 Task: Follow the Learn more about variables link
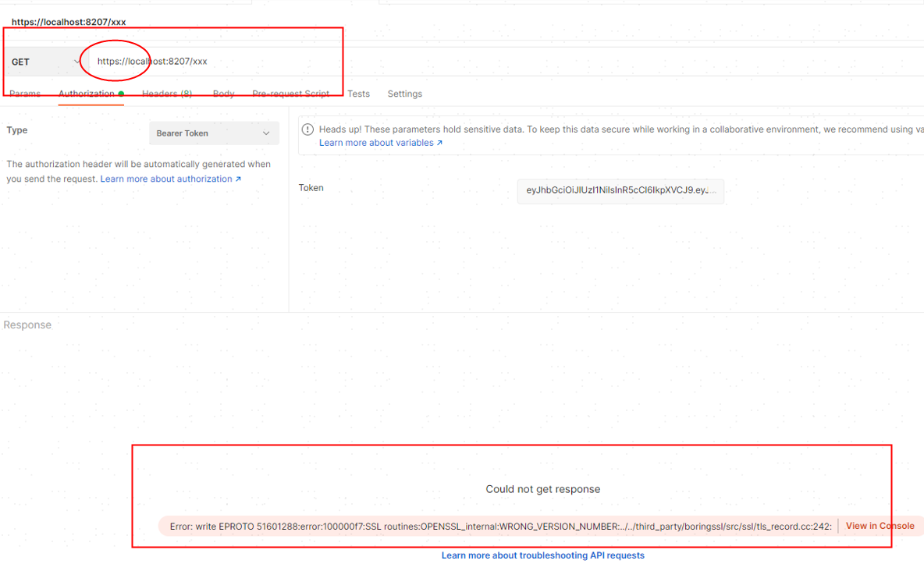[375, 143]
